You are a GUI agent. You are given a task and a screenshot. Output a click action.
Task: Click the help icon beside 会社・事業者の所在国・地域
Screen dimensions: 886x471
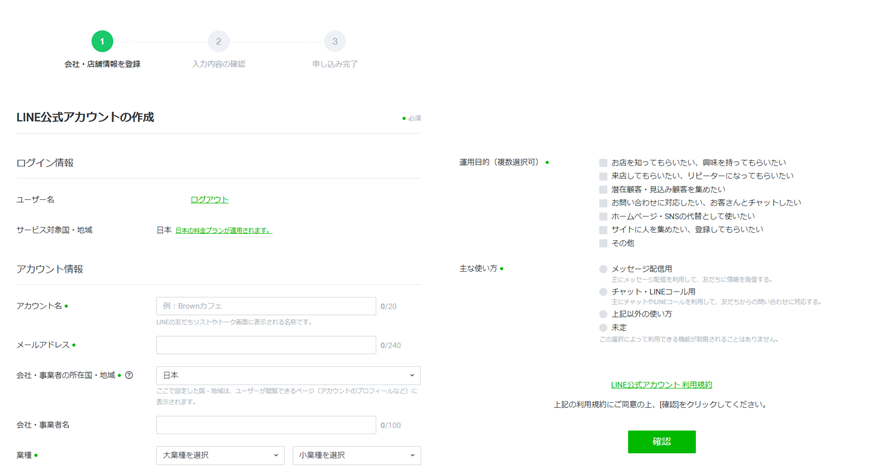pos(129,375)
